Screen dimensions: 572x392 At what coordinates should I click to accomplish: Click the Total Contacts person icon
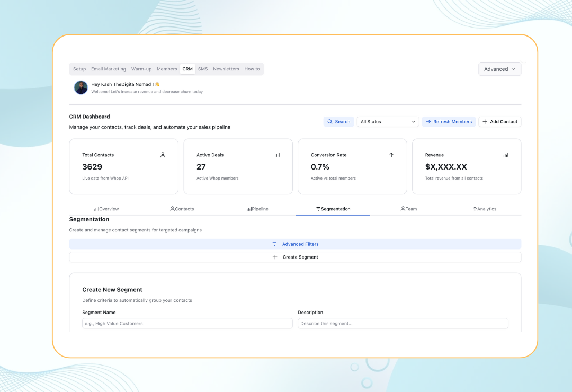pyautogui.click(x=163, y=155)
